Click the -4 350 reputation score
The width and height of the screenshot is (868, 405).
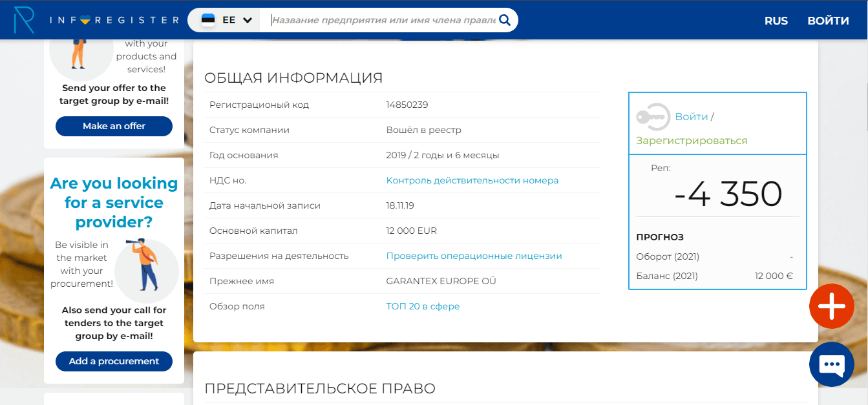click(x=728, y=194)
